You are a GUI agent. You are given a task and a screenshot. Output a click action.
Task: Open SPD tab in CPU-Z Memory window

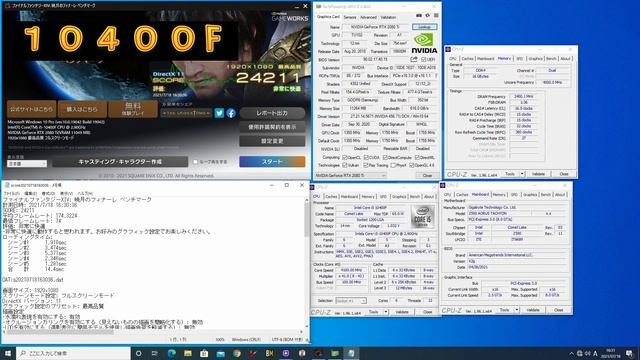[x=520, y=59]
